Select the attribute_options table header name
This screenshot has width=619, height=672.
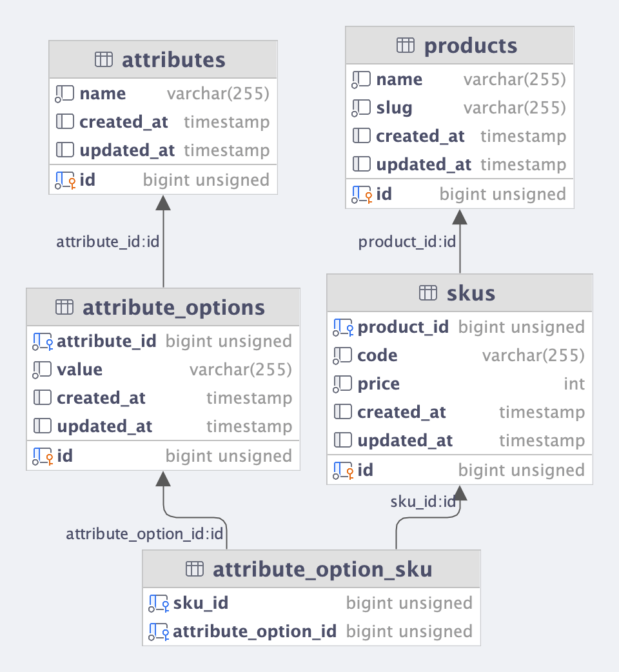click(x=173, y=308)
